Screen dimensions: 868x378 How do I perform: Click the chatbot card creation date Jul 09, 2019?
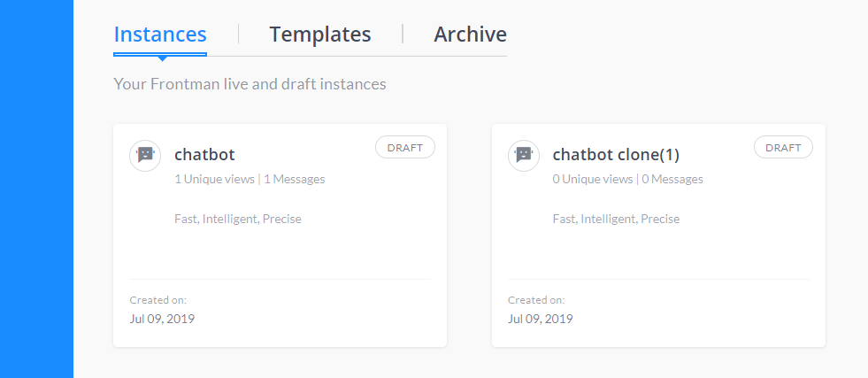point(162,320)
